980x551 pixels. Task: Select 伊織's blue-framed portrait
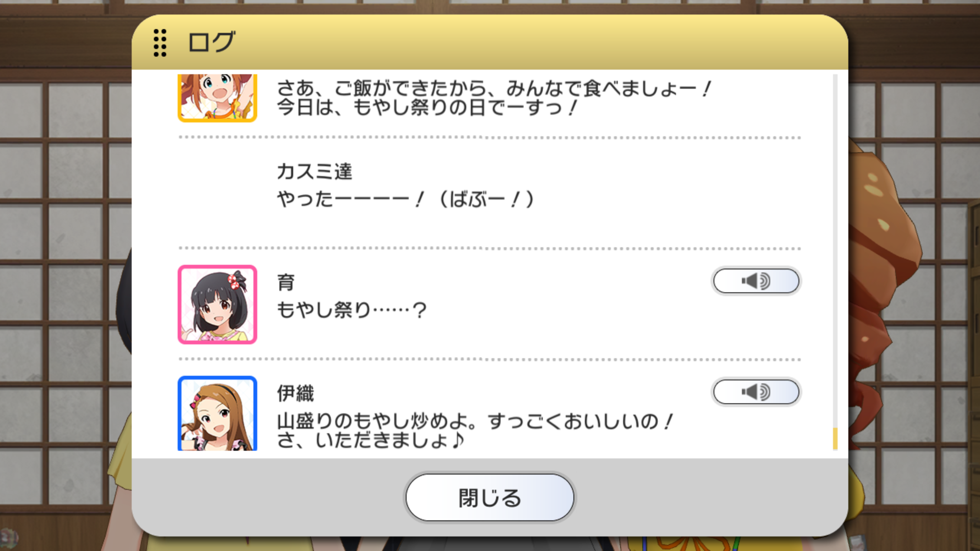click(x=217, y=413)
